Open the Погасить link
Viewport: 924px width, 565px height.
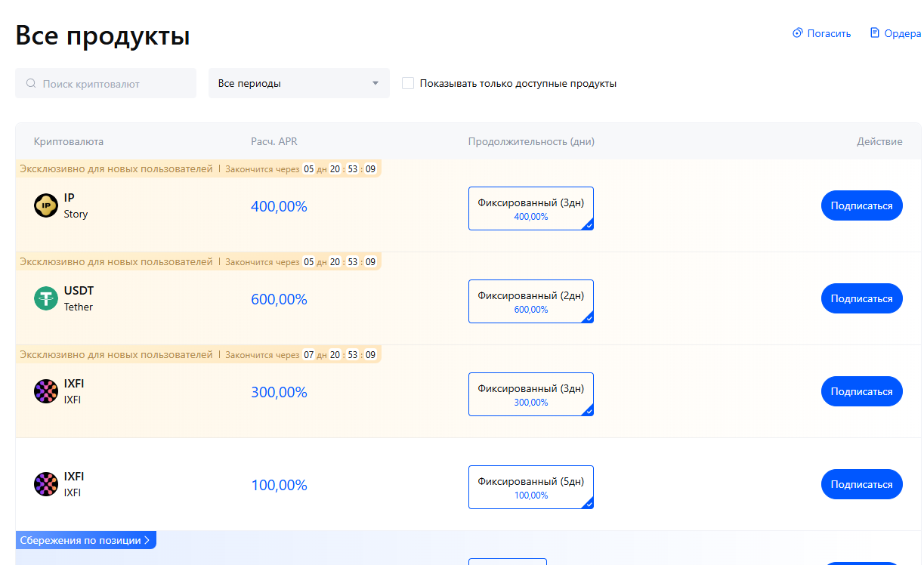(829, 33)
